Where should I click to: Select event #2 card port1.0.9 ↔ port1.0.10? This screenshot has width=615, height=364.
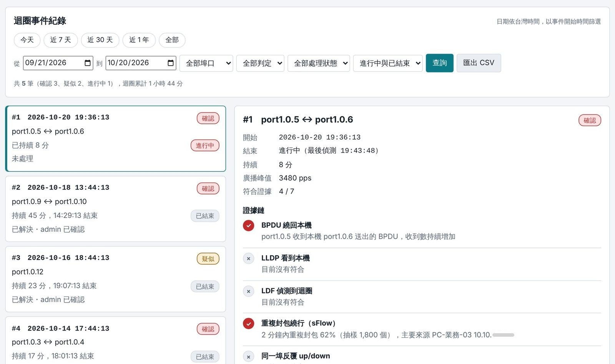tap(116, 209)
